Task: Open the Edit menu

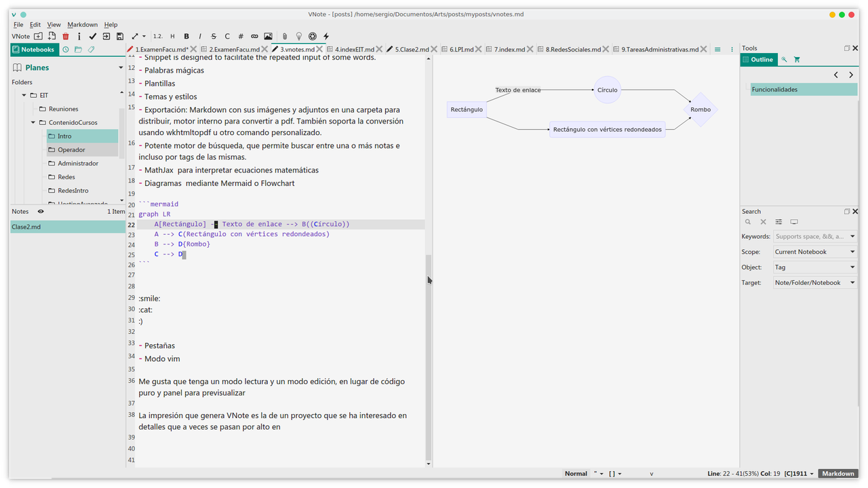Action: pyautogui.click(x=35, y=24)
